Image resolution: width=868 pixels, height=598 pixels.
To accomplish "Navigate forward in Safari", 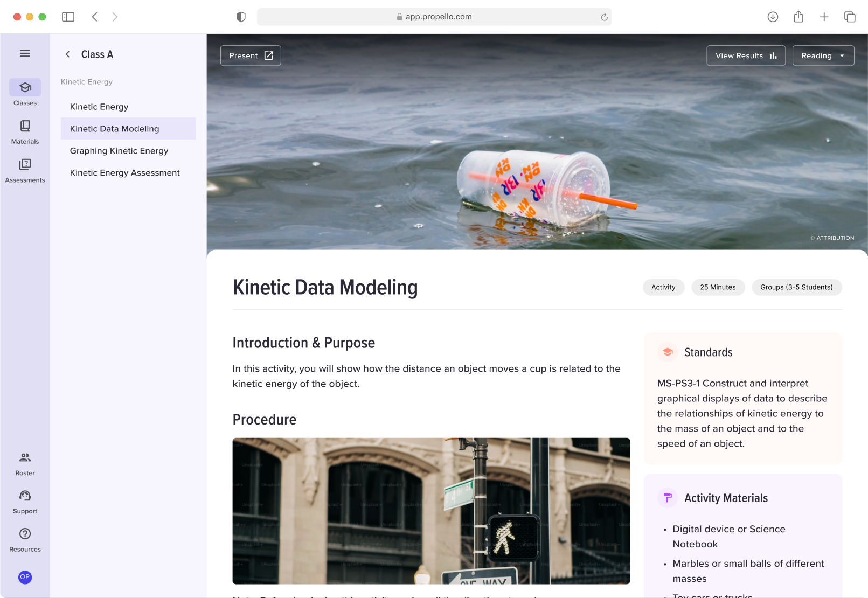I will point(115,17).
